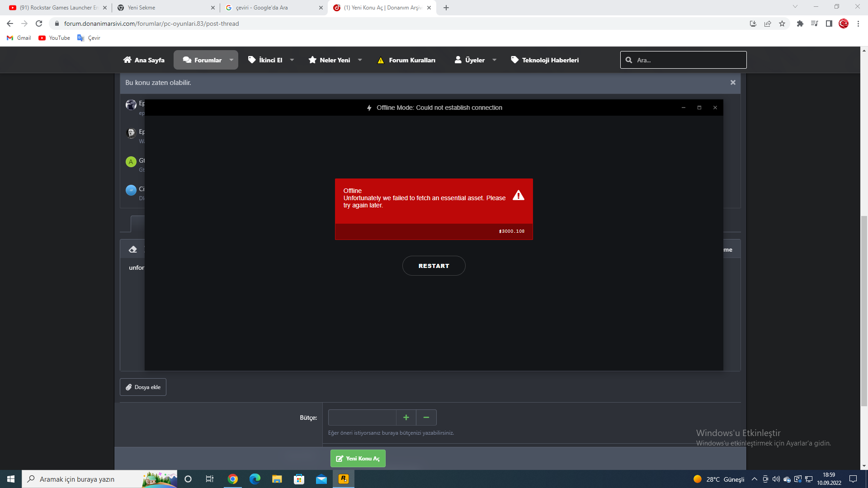Viewport: 868px width, 488px height.
Task: Click the eraser icon in editor toolbar
Action: pos(133,249)
